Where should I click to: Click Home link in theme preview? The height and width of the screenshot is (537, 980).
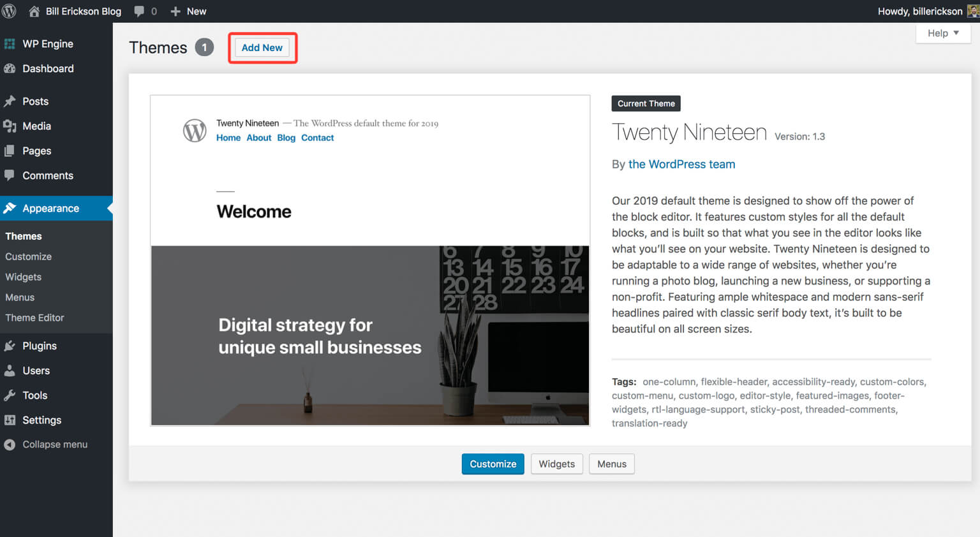click(x=228, y=138)
